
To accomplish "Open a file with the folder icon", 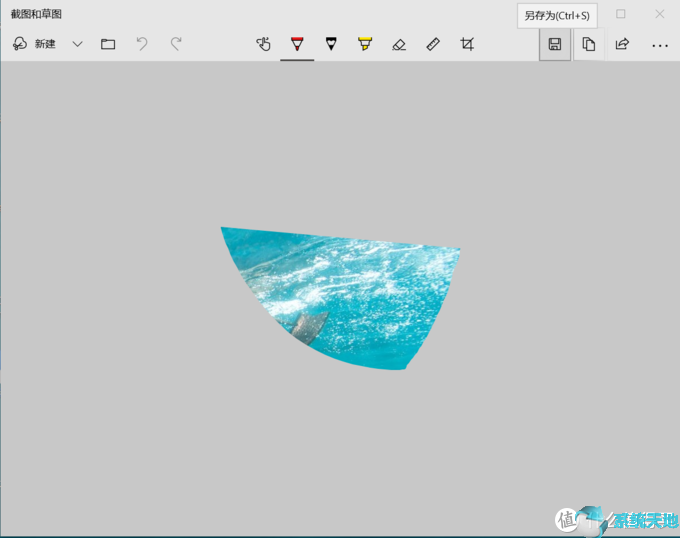I will click(x=108, y=44).
